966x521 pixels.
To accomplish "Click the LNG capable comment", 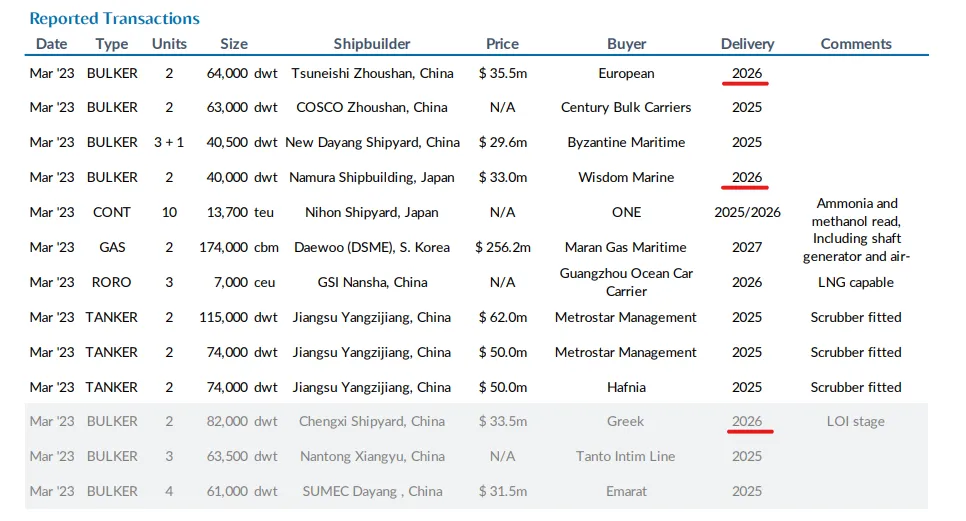I will [x=856, y=283].
